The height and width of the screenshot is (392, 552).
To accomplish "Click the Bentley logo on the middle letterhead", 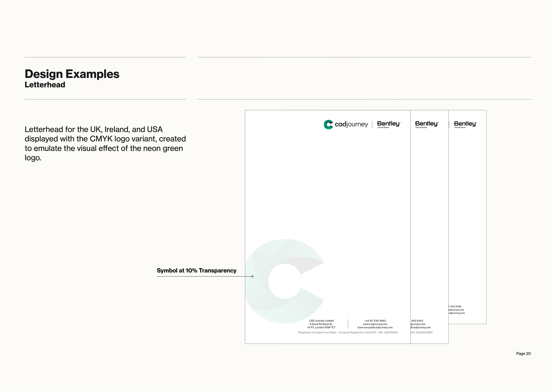I will (x=427, y=124).
